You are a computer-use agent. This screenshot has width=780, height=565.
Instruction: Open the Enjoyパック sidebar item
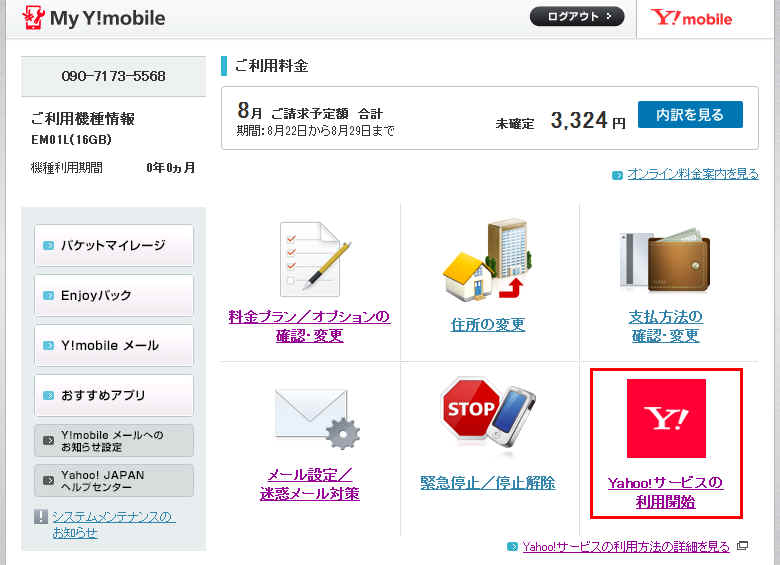click(114, 295)
